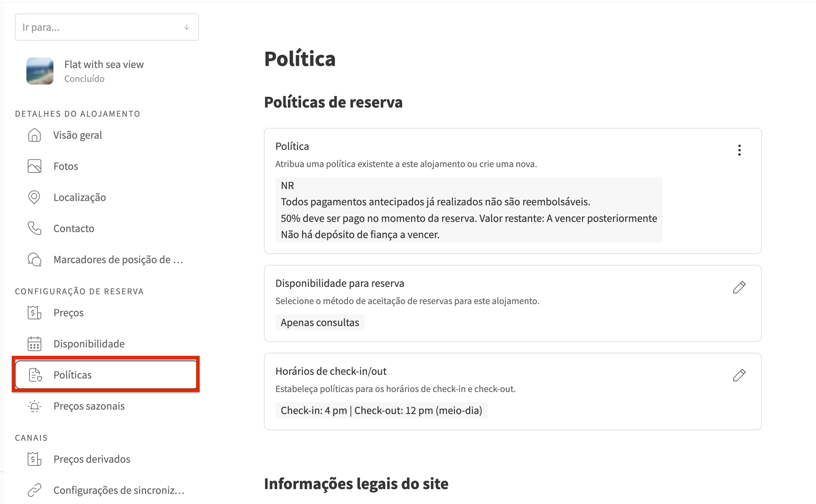This screenshot has width=816, height=504.
Task: Click the house icon next to Visão geral
Action: coord(34,135)
